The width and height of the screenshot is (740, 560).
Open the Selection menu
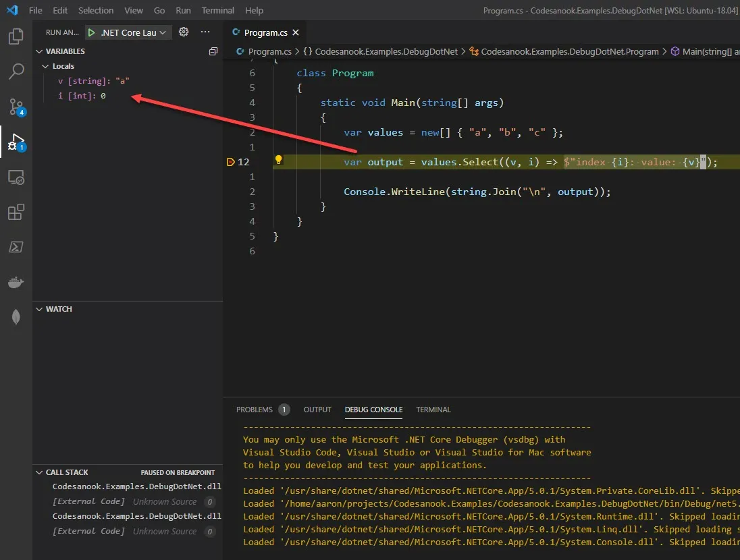pos(96,10)
